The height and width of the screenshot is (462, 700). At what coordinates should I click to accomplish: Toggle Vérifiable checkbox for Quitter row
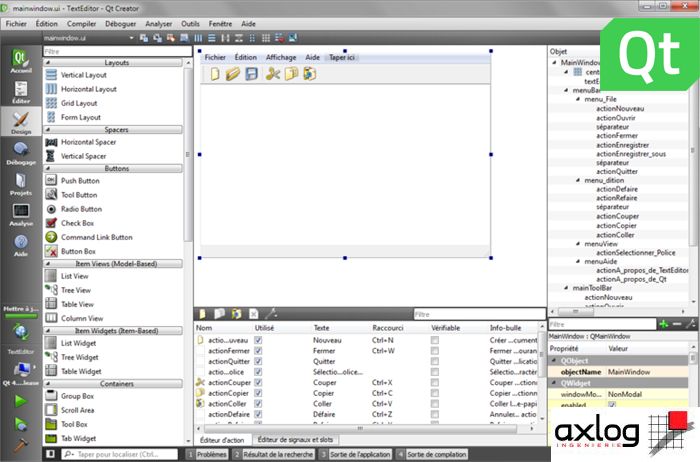click(x=435, y=362)
